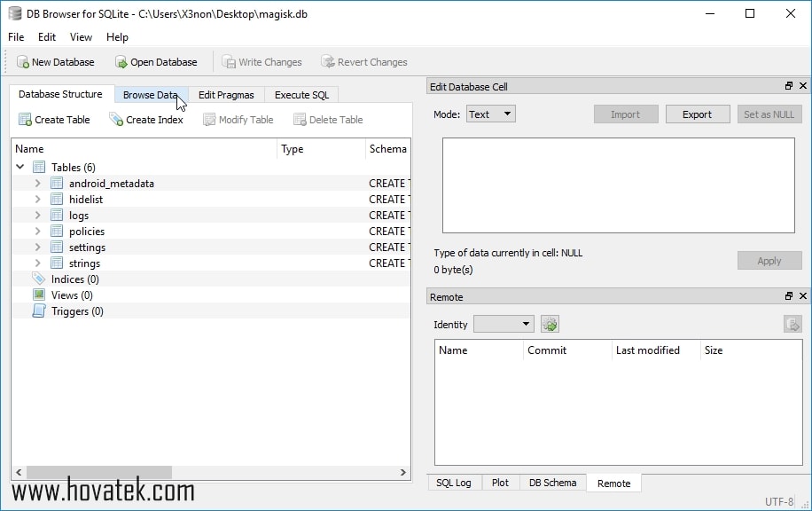Click the strings table icon

[57, 263]
